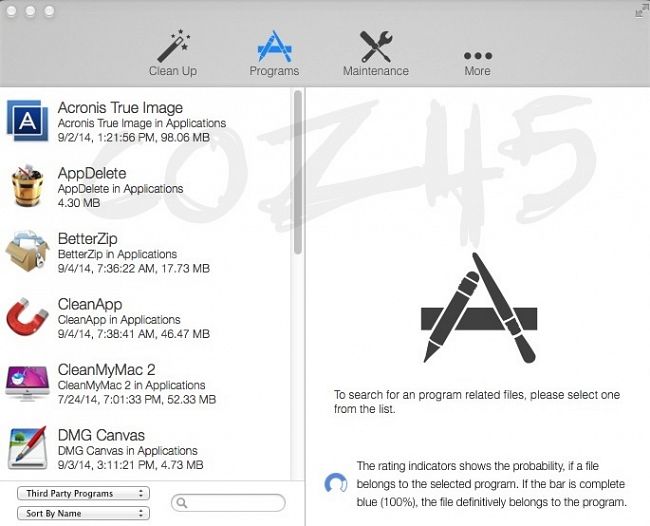Select the CleanApp title text

click(x=90, y=304)
